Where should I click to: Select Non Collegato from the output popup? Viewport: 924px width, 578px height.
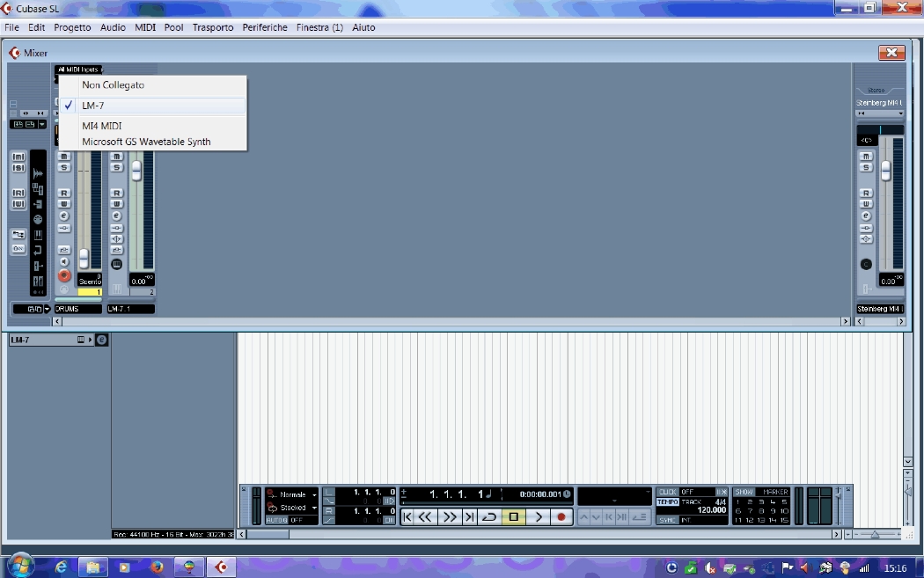[x=152, y=84]
